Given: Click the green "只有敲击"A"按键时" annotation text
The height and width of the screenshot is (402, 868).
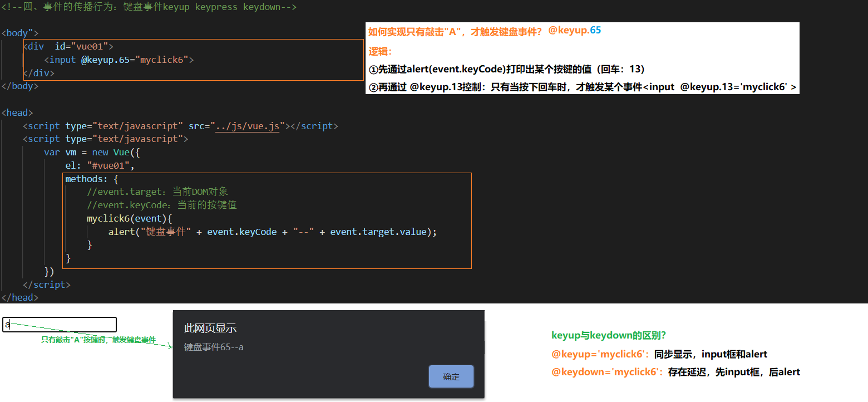Looking at the screenshot, I should pyautogui.click(x=98, y=340).
